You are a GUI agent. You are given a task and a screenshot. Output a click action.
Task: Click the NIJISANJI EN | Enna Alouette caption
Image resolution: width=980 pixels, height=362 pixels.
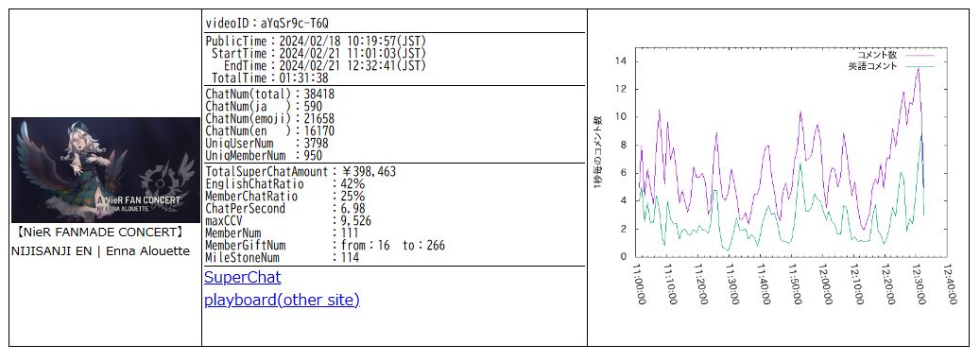(x=100, y=252)
